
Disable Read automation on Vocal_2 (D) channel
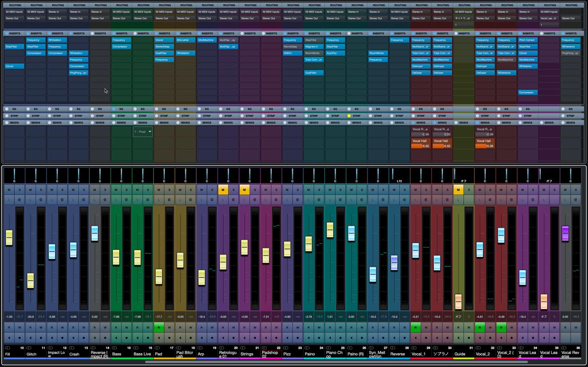coord(501,328)
